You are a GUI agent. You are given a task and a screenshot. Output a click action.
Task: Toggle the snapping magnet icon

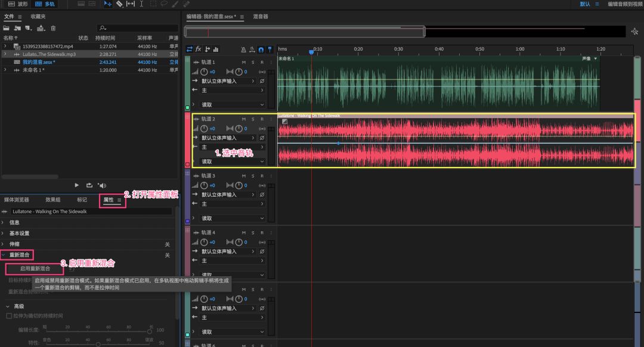pos(261,49)
